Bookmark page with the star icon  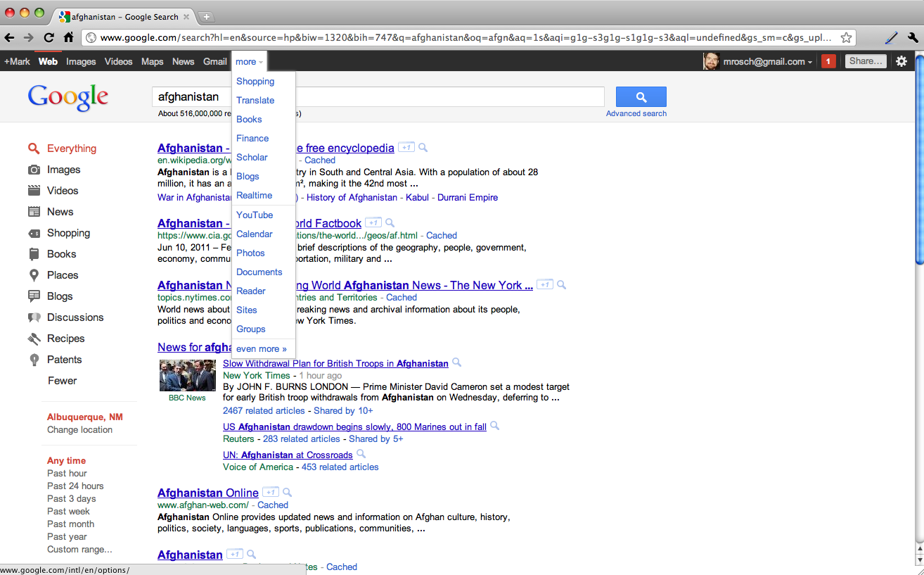click(846, 37)
